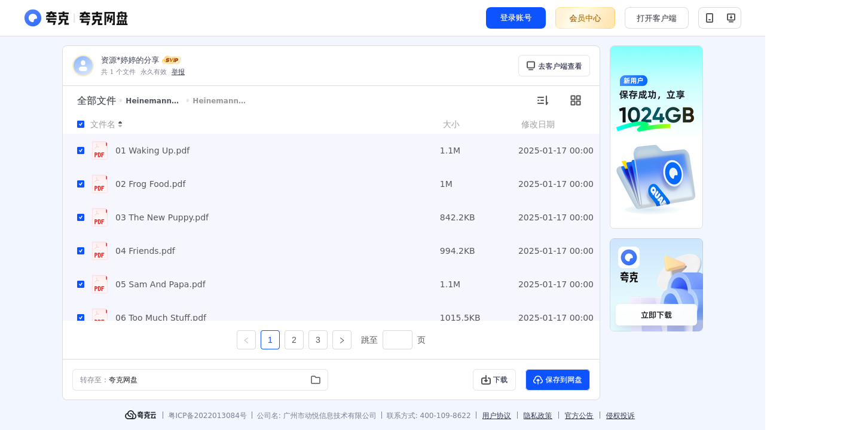The width and height of the screenshot is (868, 430).
Task: Click 去客户端查看 button
Action: 554,66
